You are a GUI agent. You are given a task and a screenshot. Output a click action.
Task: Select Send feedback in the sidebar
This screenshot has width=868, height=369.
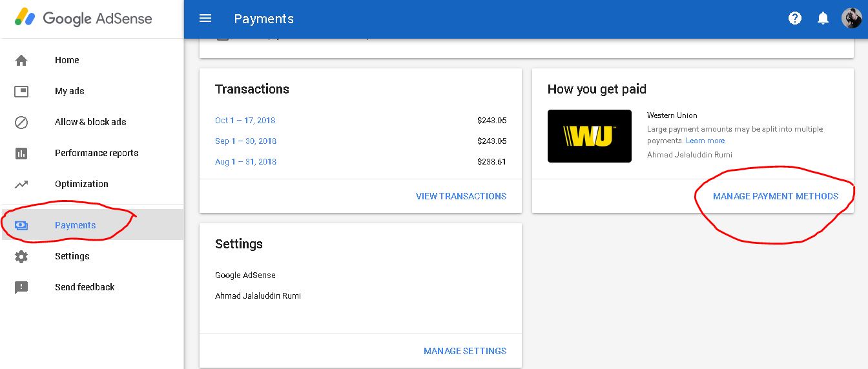coord(85,287)
